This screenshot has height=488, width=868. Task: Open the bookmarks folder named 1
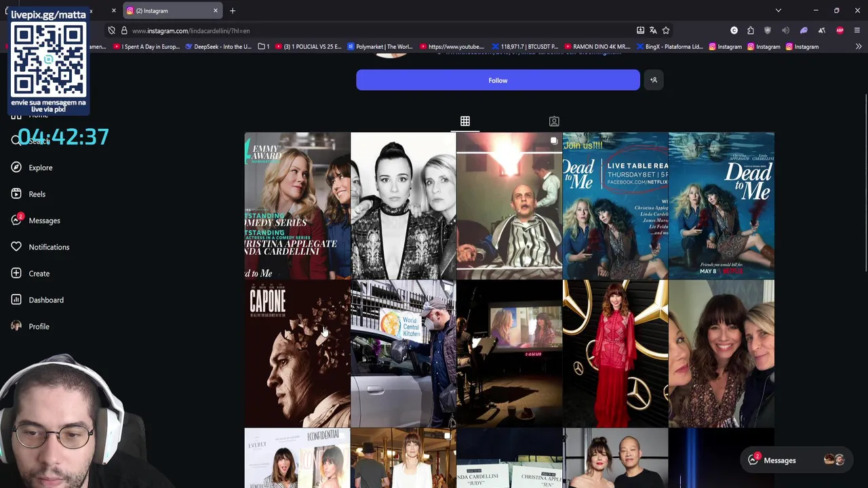(x=264, y=47)
